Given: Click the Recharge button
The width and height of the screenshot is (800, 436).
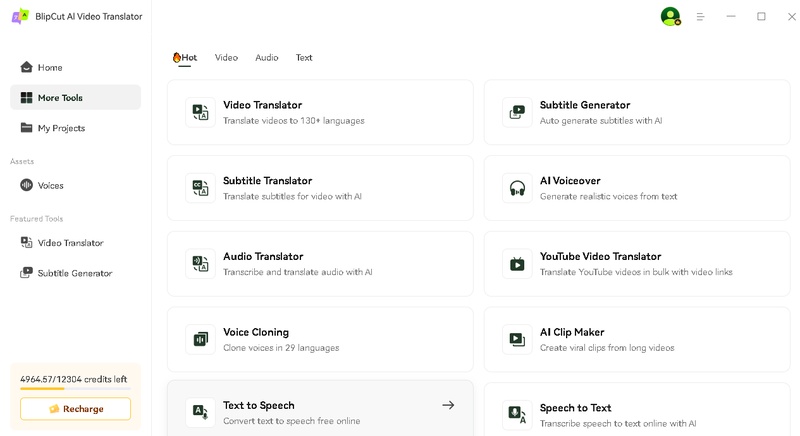Looking at the screenshot, I should pos(76,409).
